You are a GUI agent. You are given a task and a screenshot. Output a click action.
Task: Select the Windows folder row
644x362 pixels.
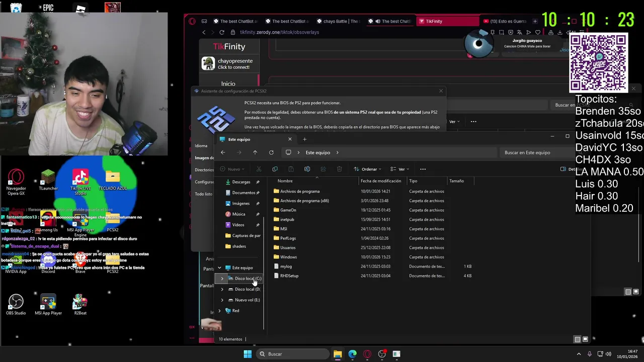click(x=288, y=257)
